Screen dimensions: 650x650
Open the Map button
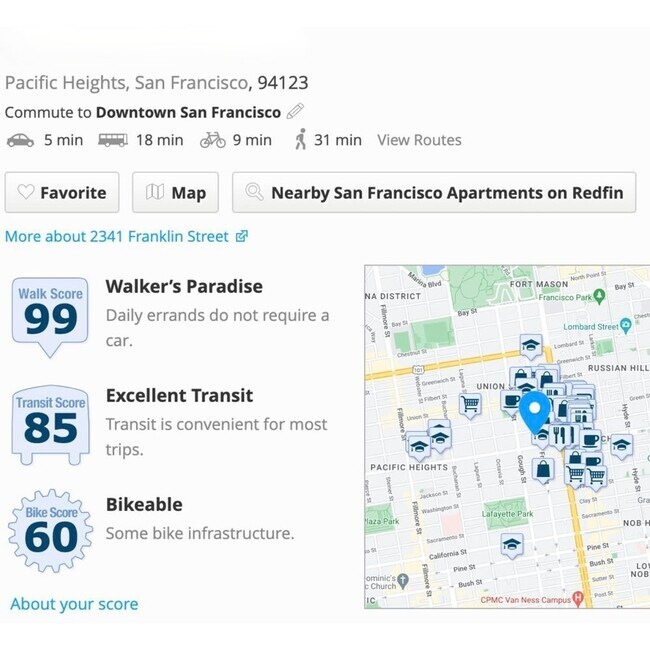(175, 193)
